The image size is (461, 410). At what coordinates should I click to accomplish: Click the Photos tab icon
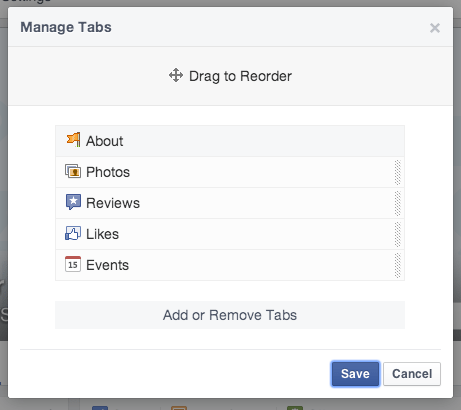pos(73,171)
